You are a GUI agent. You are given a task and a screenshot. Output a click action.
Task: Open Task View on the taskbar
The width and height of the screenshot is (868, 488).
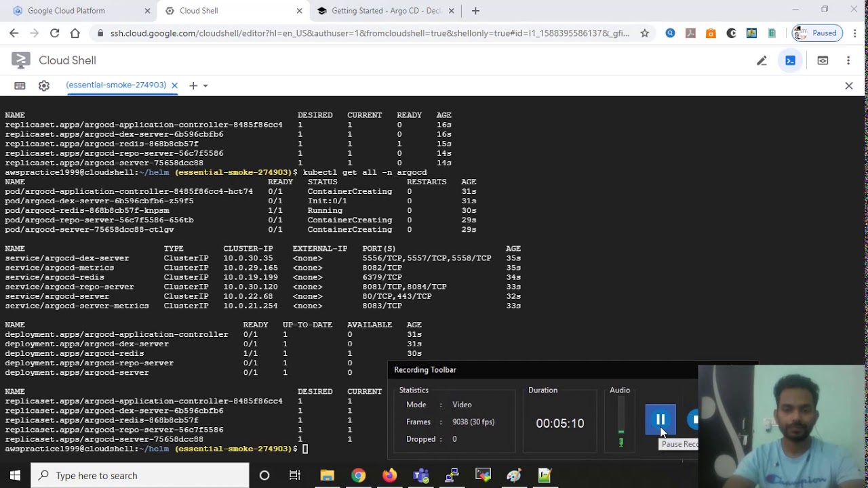pos(295,476)
